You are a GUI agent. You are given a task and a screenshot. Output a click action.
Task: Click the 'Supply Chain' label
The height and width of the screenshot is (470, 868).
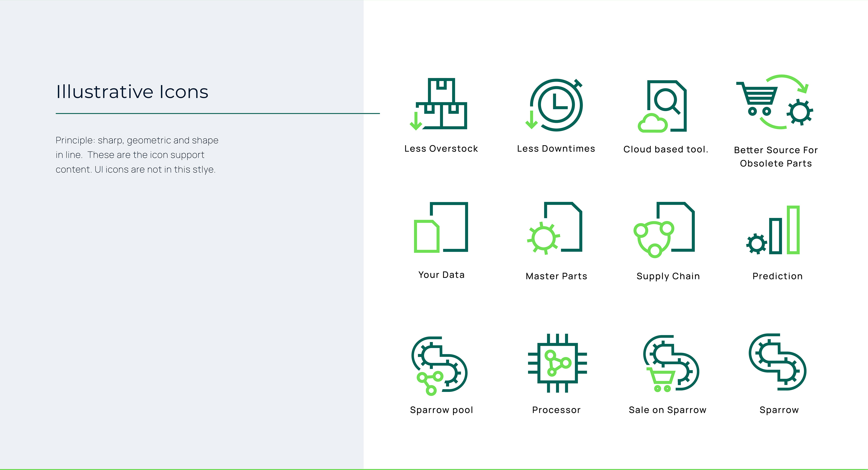(668, 276)
